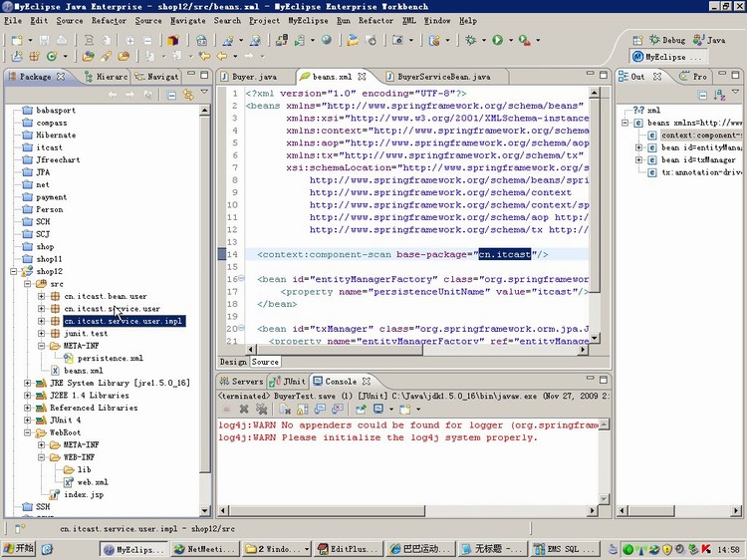Image resolution: width=747 pixels, height=560 pixels.
Task: Toggle Scroll Lock in Console toolbar
Action: click(302, 409)
